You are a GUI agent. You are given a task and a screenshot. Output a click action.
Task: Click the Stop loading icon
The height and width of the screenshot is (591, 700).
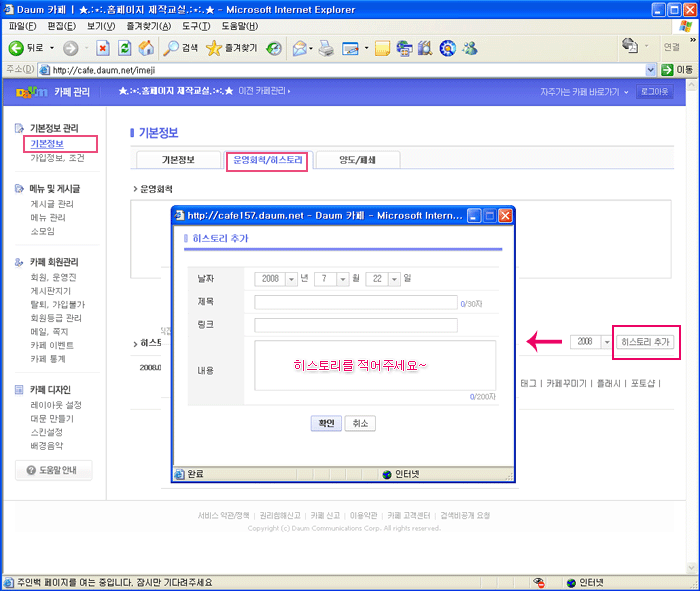click(x=103, y=48)
